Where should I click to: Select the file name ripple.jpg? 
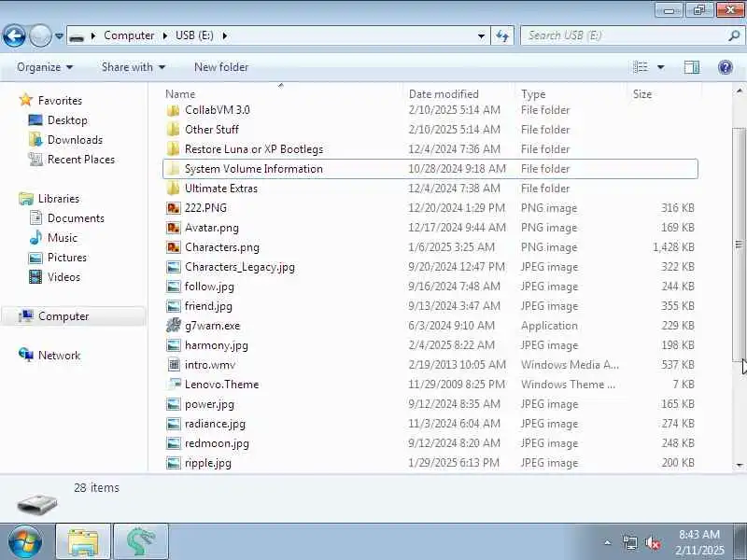[208, 463]
